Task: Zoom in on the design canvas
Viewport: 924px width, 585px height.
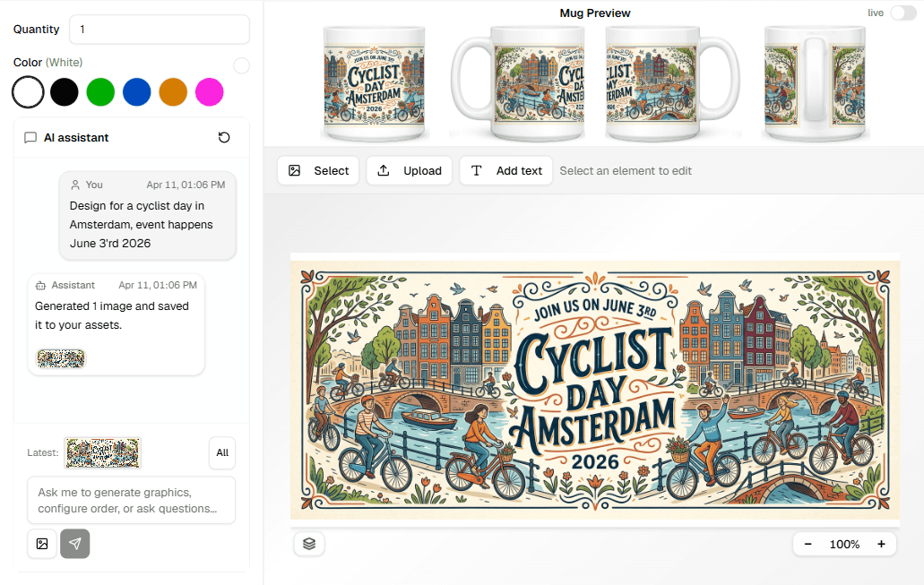Action: coord(881,544)
